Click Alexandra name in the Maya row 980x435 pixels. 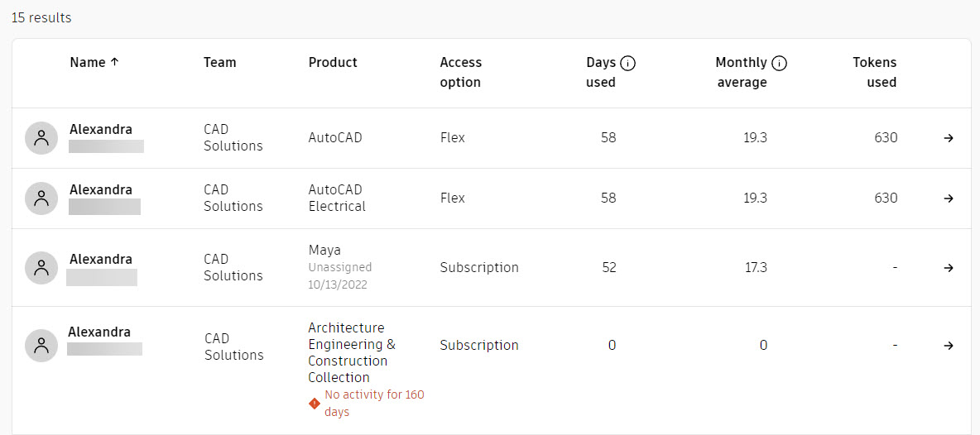point(101,259)
